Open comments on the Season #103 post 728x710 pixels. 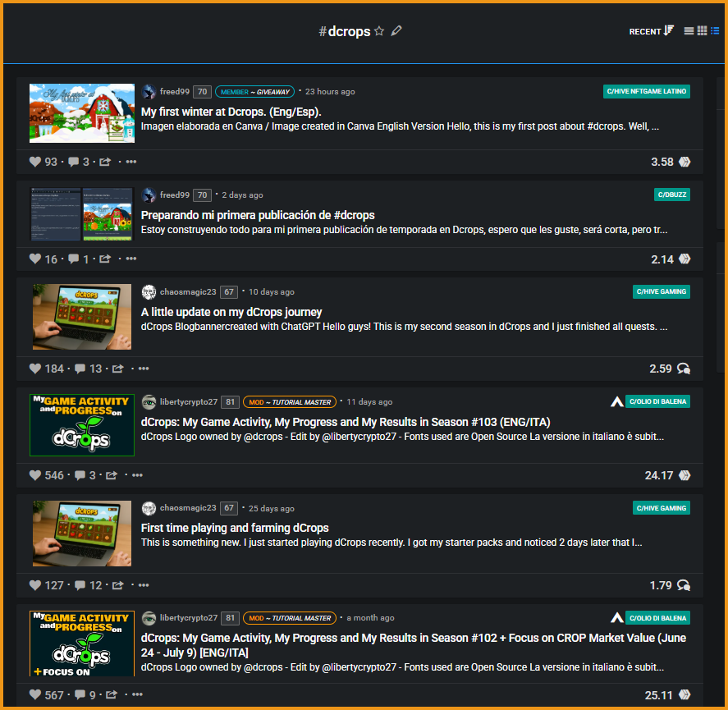[x=80, y=475]
